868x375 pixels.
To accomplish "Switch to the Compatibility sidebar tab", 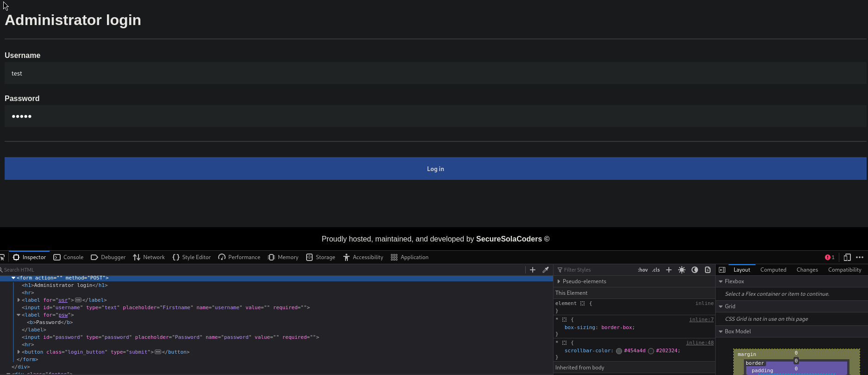I will pos(844,270).
